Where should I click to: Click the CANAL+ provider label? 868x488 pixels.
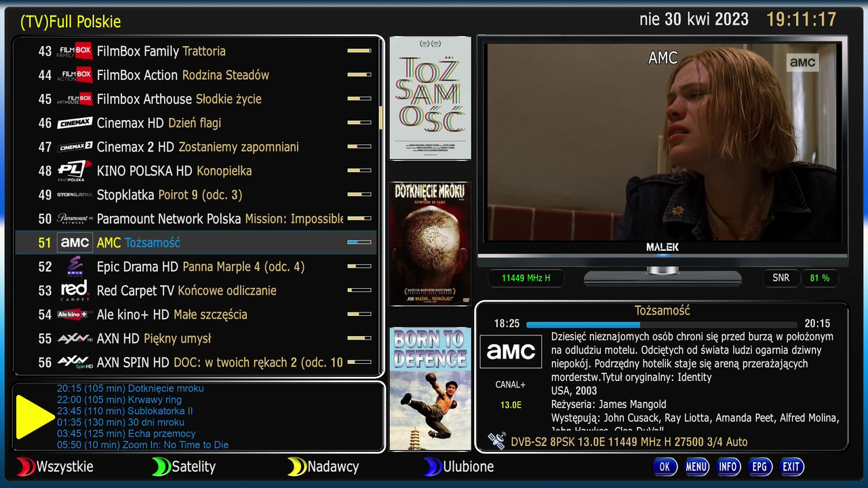[511, 384]
